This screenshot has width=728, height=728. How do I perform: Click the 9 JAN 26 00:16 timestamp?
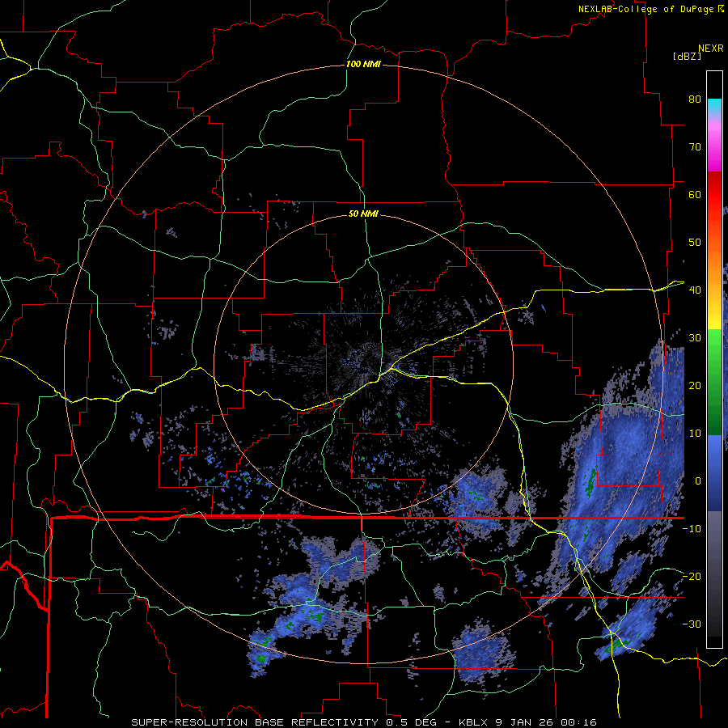pos(547,722)
